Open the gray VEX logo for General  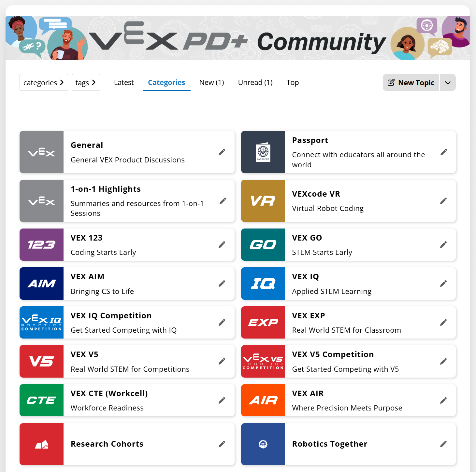tap(41, 152)
